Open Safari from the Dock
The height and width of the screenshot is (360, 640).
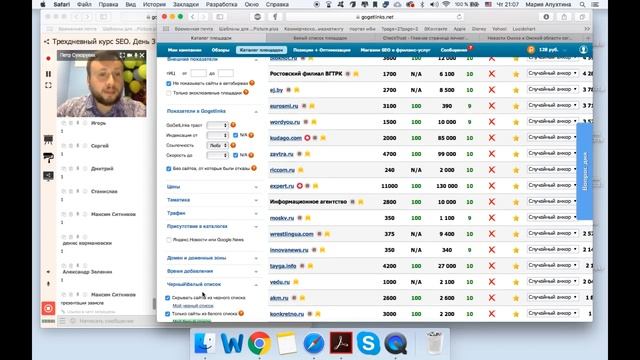tap(313, 343)
